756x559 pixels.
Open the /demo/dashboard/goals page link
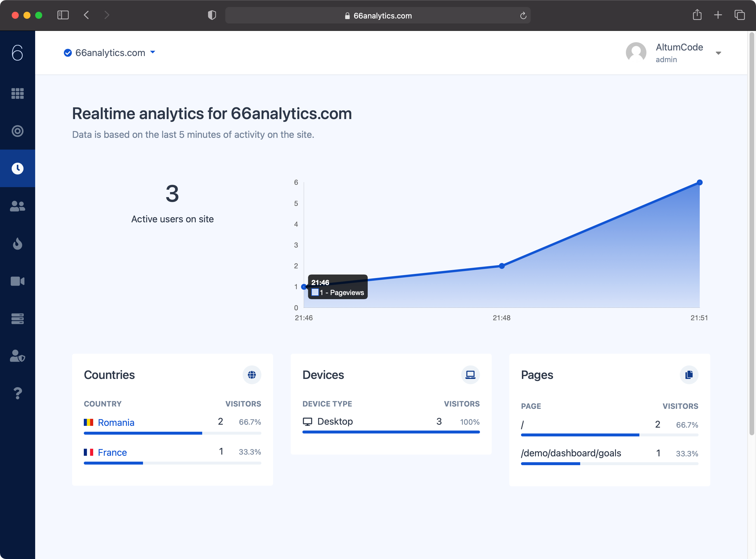pos(571,453)
